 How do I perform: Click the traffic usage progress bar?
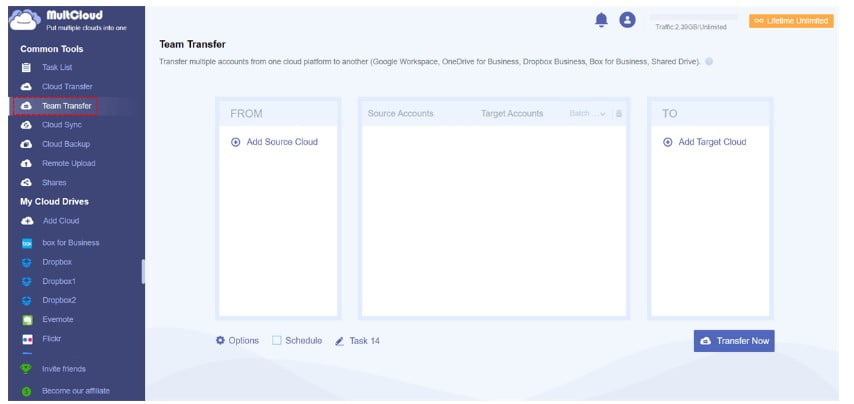pos(694,17)
